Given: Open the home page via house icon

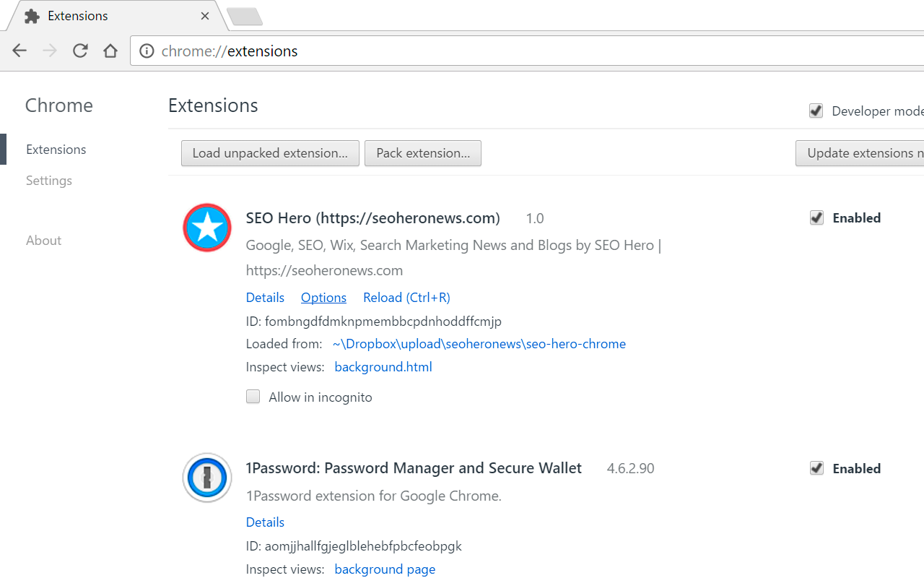Looking at the screenshot, I should click(110, 51).
